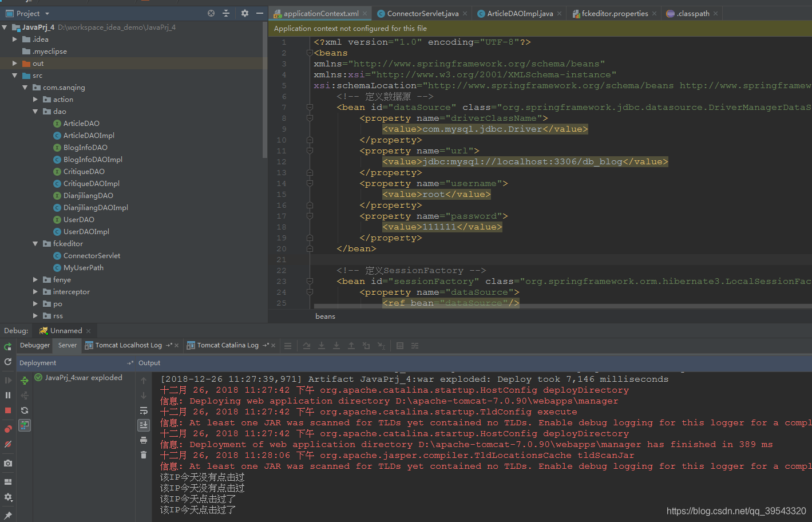Image resolution: width=812 pixels, height=522 pixels.
Task: Select UserDAO interface in the tree
Action: [x=79, y=220]
